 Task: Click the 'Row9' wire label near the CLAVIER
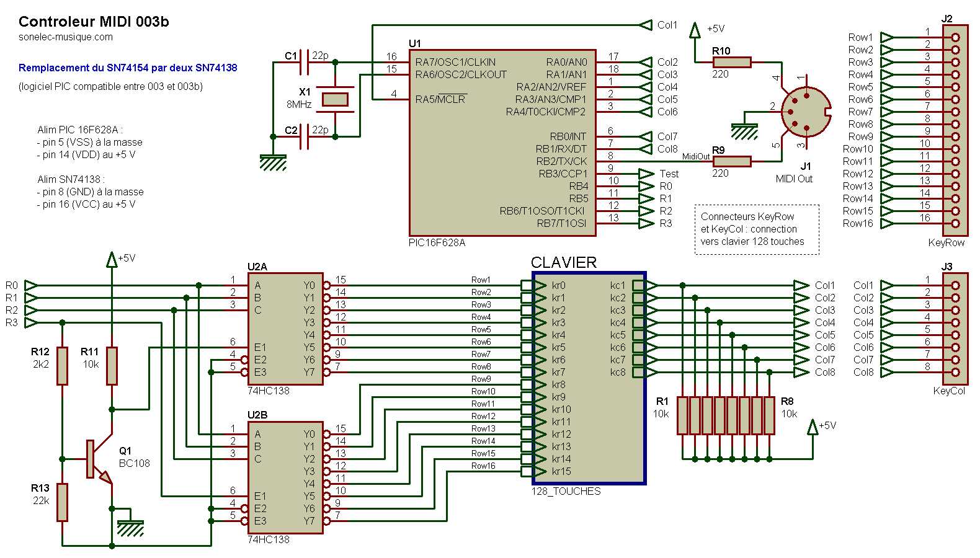(x=481, y=379)
